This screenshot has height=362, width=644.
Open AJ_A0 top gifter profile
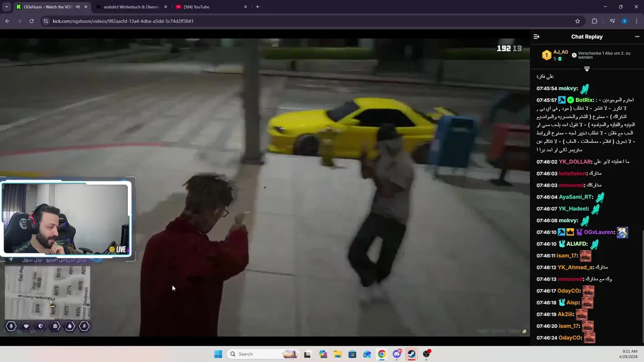(x=560, y=52)
